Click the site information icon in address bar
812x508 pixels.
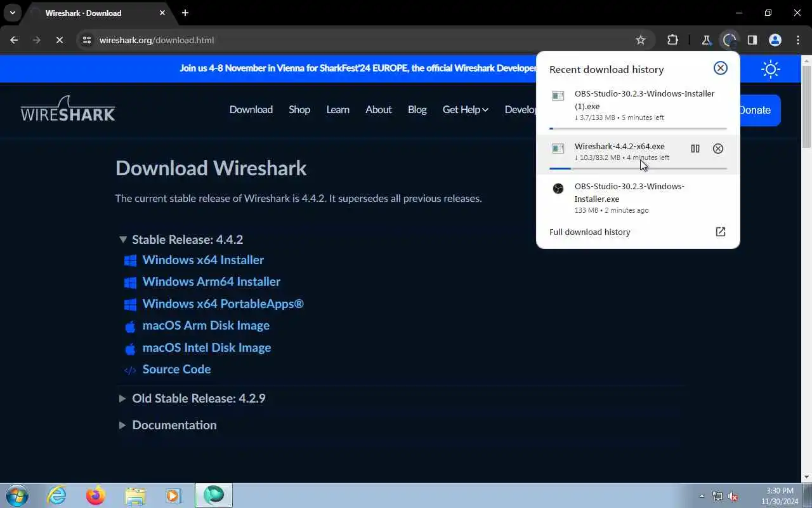[x=87, y=40]
